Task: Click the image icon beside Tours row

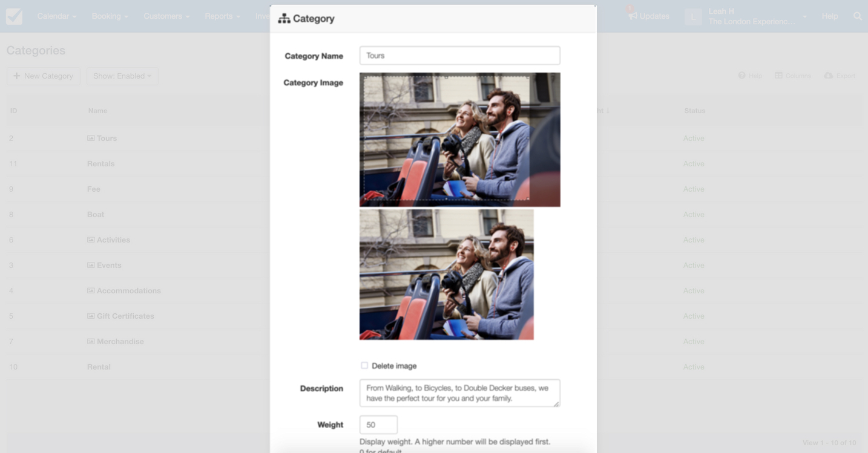Action: pyautogui.click(x=91, y=139)
